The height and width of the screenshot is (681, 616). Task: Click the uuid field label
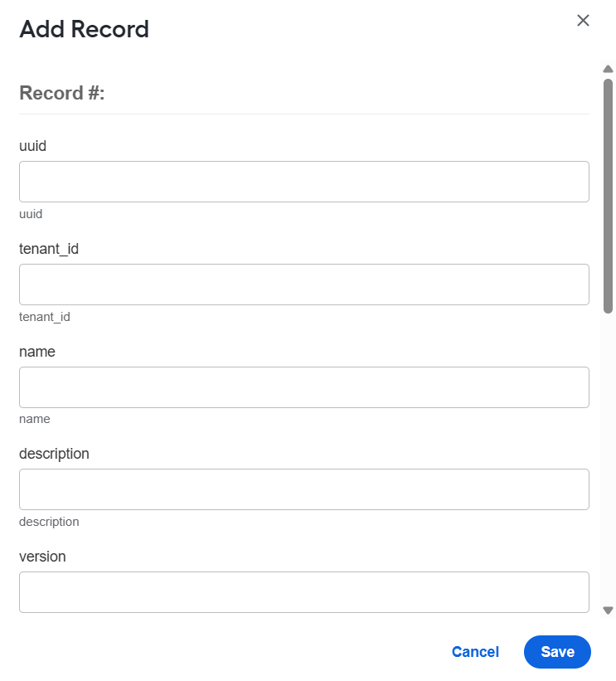tap(32, 146)
